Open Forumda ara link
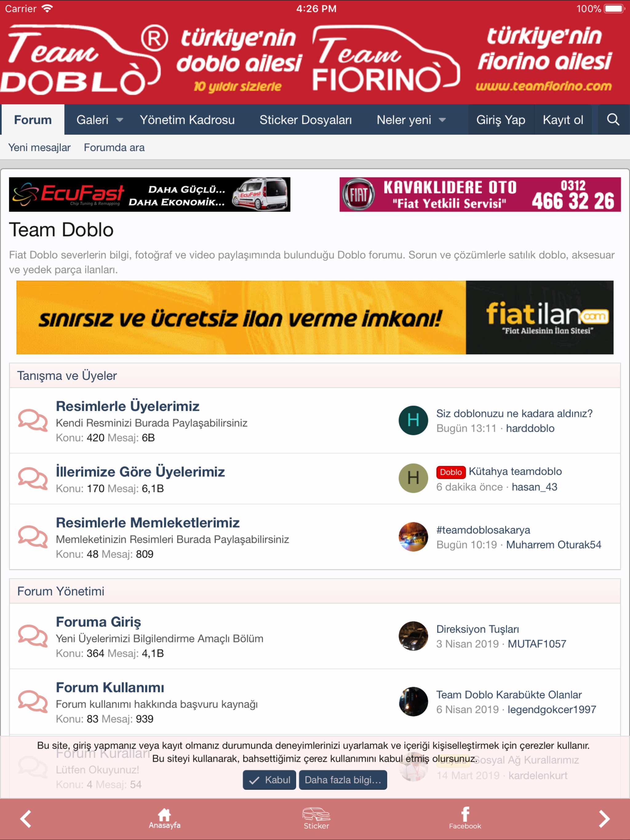This screenshot has height=840, width=630. pyautogui.click(x=114, y=147)
